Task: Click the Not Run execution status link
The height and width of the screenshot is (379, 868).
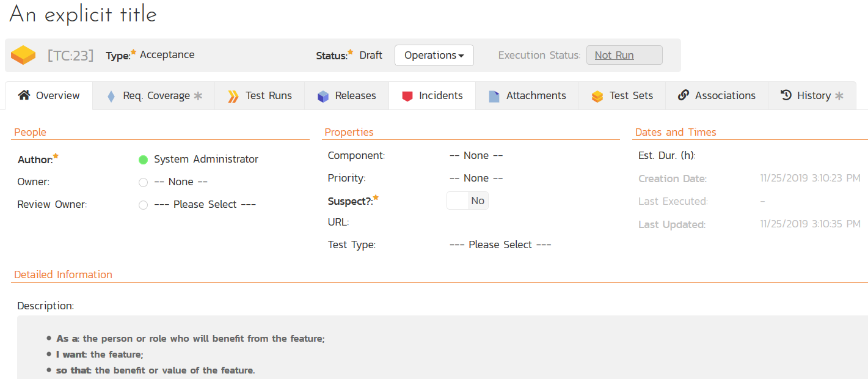Action: [x=614, y=55]
